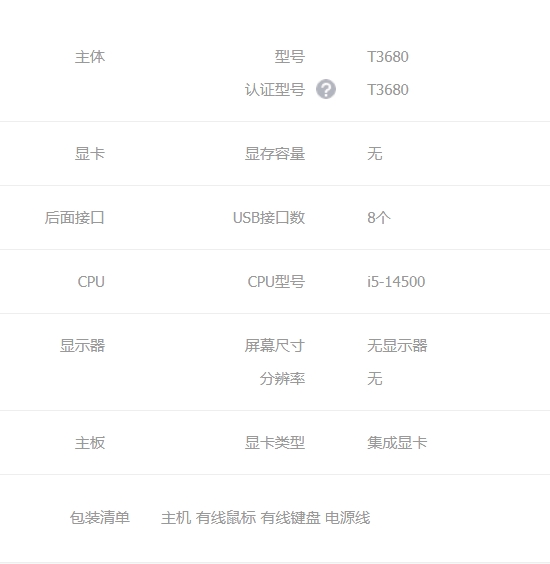Click the 分辨率 spec label
The image size is (550, 564).
click(282, 379)
